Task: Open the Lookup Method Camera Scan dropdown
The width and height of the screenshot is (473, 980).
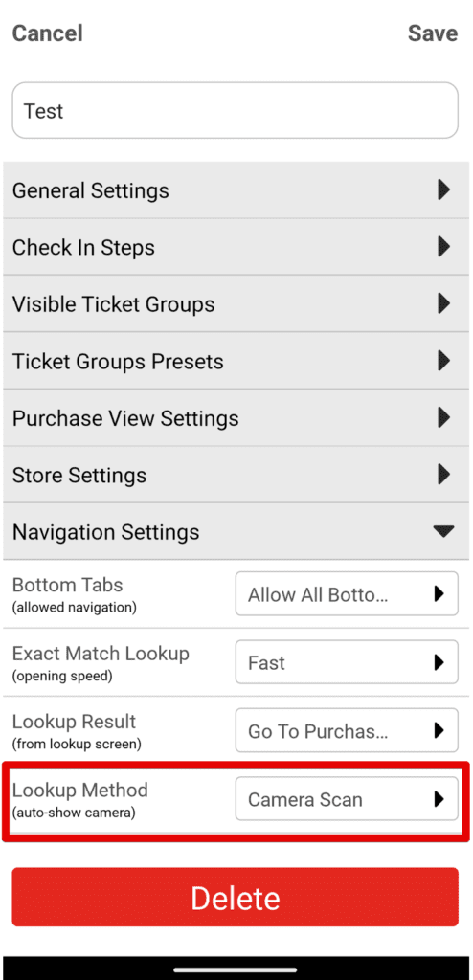Action: (347, 798)
